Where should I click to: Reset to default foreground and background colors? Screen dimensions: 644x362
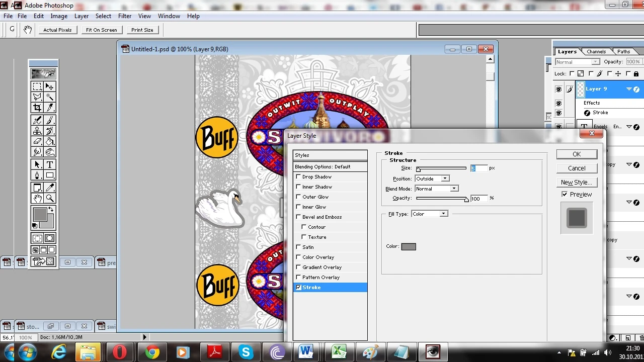(35, 226)
